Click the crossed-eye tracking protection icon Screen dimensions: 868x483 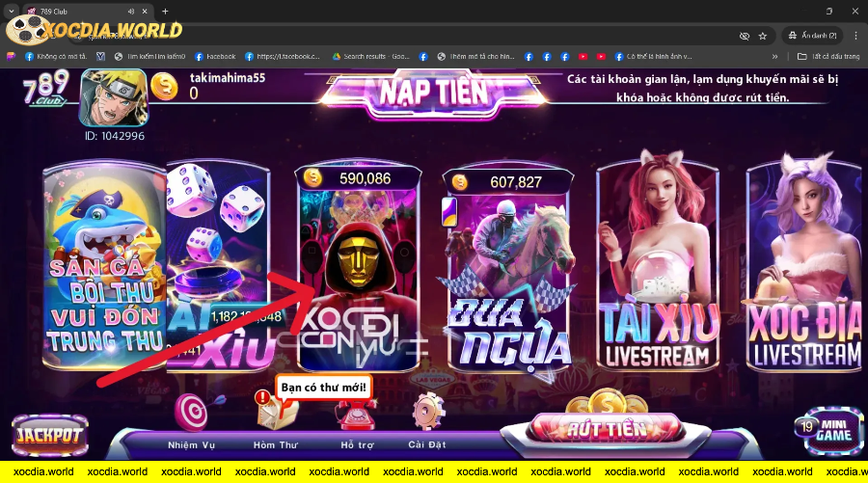tap(744, 36)
